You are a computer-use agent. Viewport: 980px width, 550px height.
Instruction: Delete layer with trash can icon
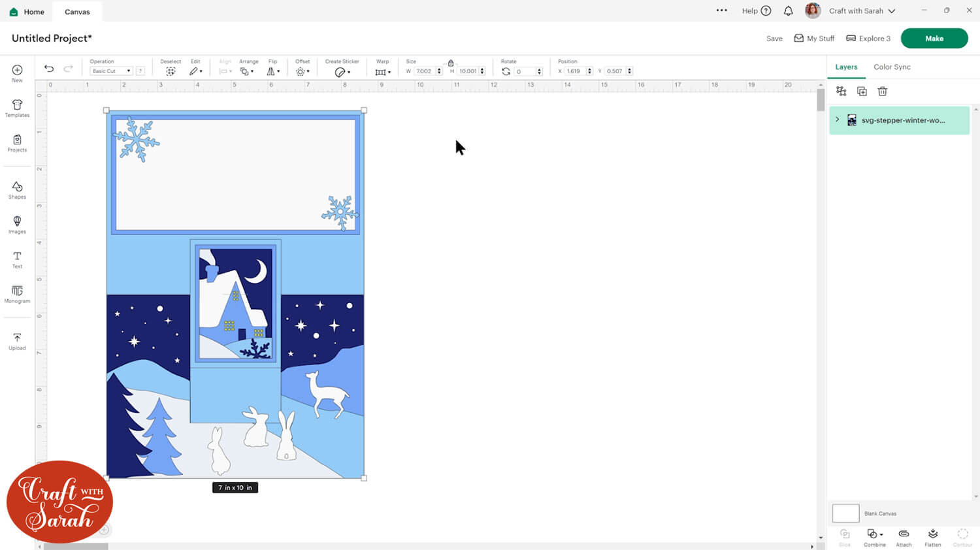[882, 91]
